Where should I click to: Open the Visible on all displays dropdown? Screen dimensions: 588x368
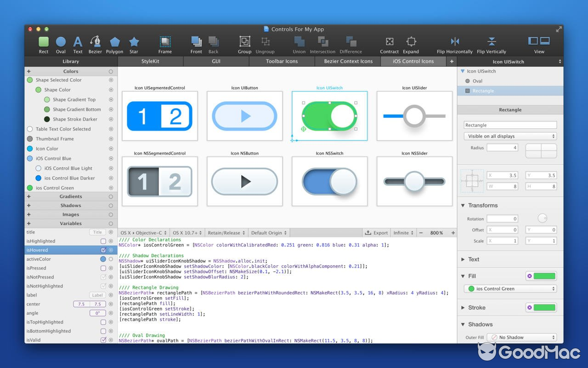click(x=510, y=136)
